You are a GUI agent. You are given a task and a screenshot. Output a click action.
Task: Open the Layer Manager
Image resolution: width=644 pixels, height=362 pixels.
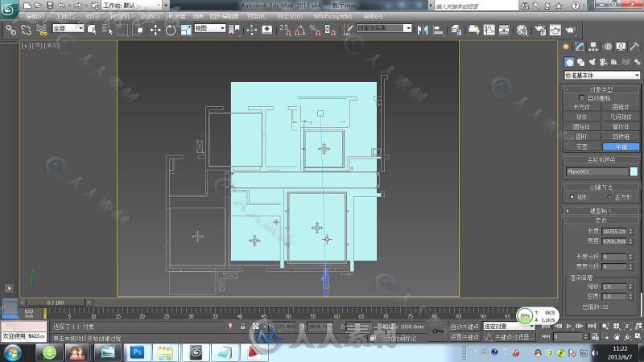pos(456,30)
